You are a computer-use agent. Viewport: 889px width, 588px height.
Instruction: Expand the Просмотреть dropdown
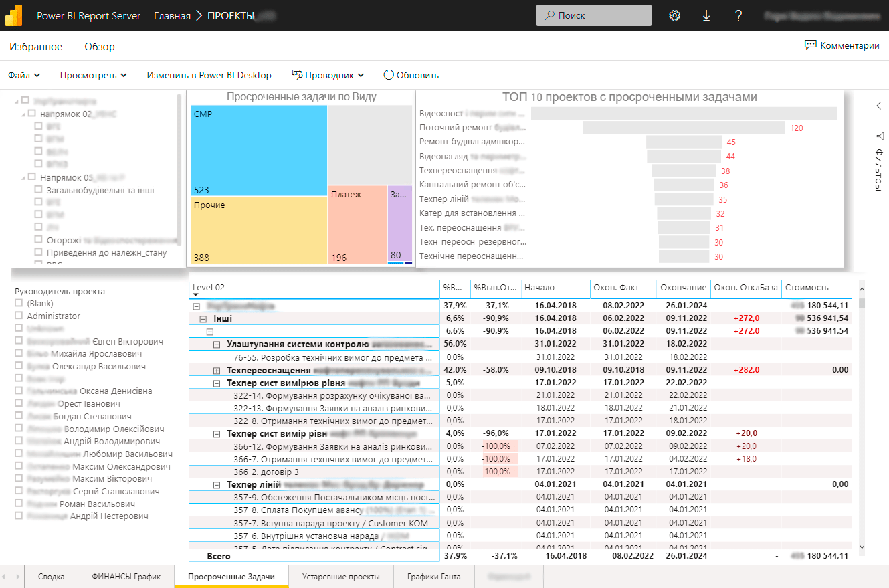(93, 75)
